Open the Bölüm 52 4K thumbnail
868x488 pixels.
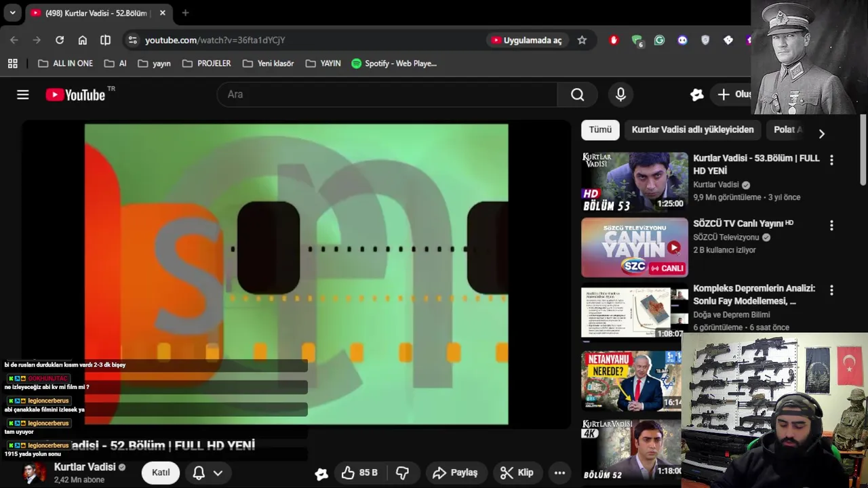(x=631, y=449)
